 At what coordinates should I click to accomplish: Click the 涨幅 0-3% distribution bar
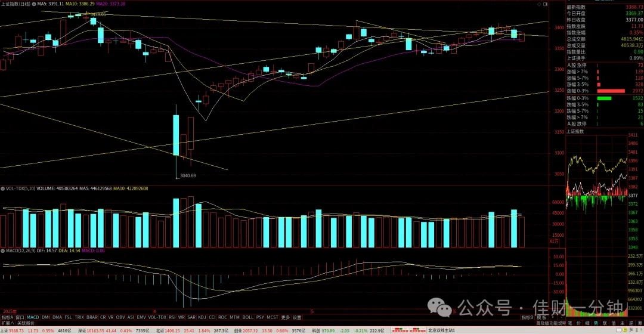click(611, 91)
